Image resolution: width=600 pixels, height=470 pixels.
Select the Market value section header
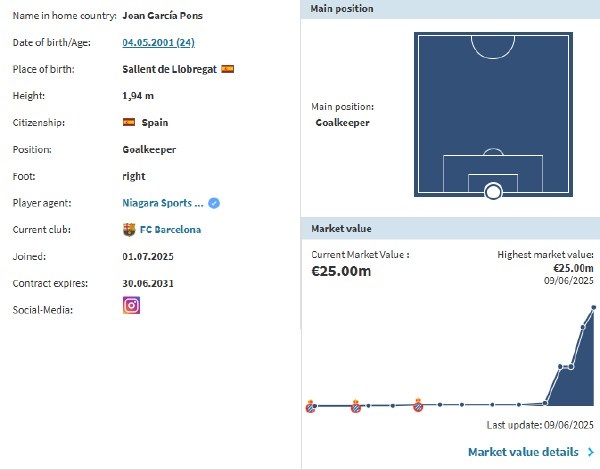pos(342,229)
